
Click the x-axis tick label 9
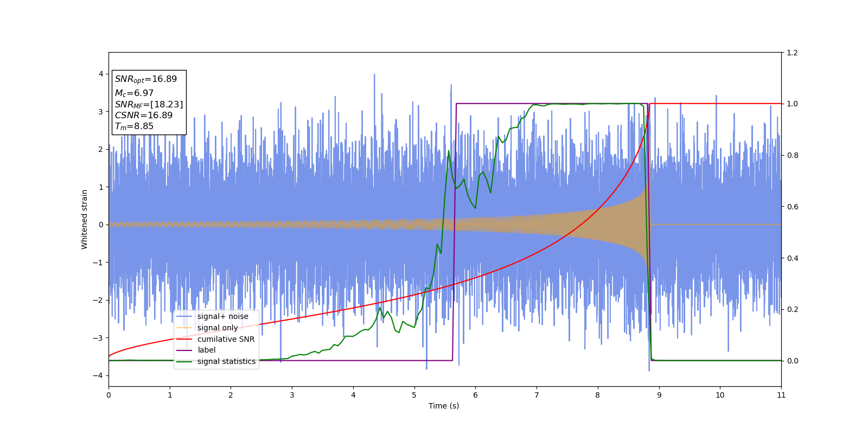pos(659,395)
